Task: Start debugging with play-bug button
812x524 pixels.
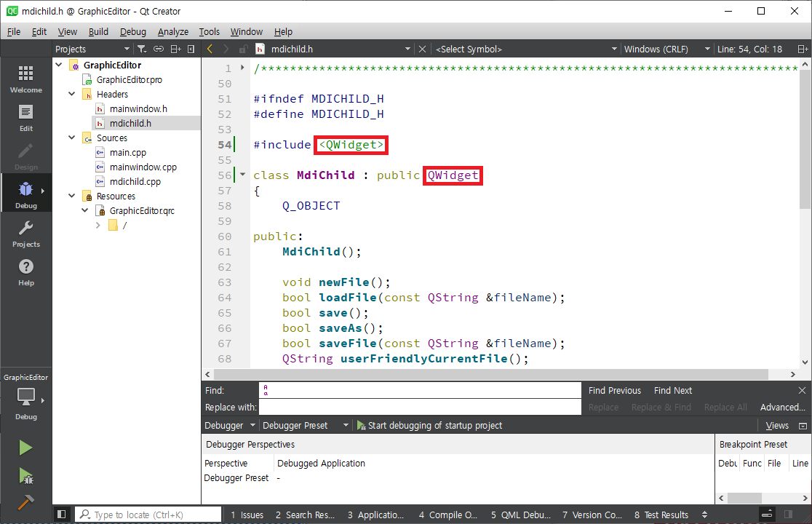Action: click(25, 476)
